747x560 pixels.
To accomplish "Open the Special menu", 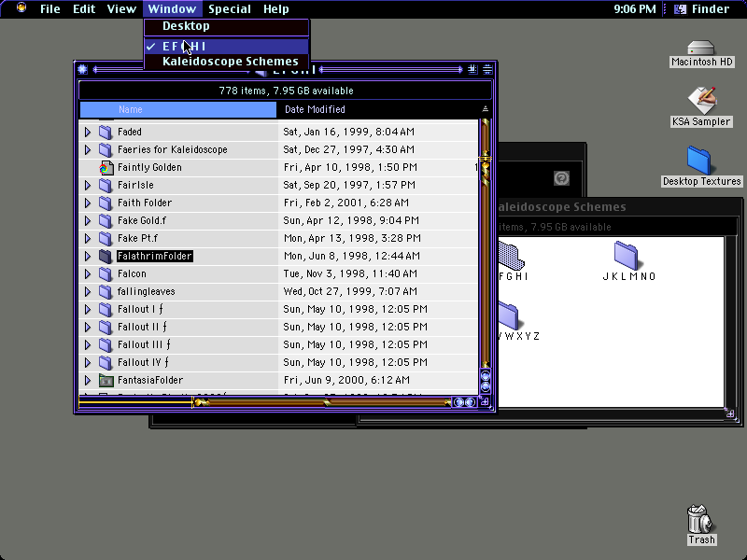I will tap(230, 8).
